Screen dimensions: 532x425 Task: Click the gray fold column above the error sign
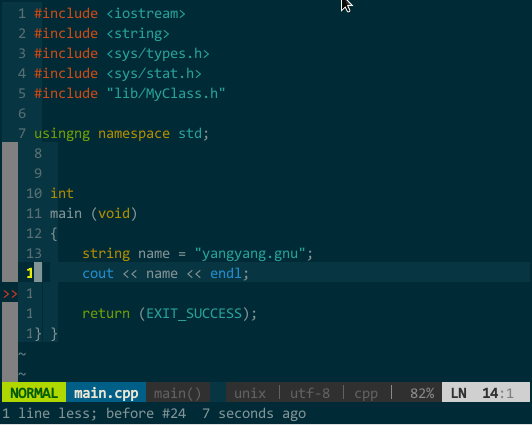click(x=10, y=212)
